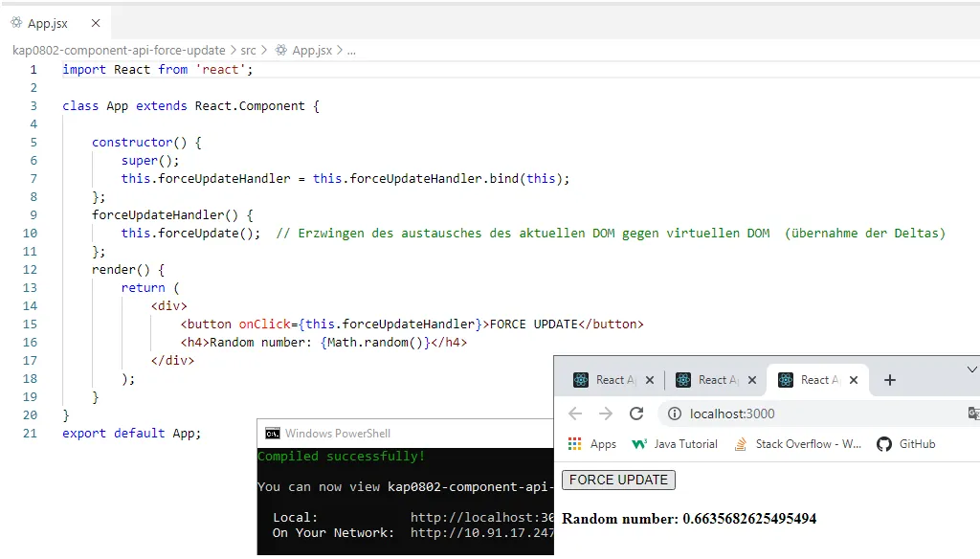Click the Windows PowerShell title bar icon
The width and height of the screenshot is (980, 559).
coord(273,434)
